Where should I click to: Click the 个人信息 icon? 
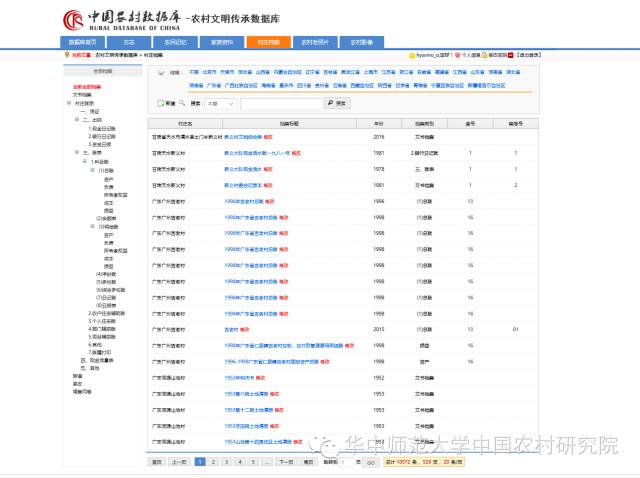[457, 56]
